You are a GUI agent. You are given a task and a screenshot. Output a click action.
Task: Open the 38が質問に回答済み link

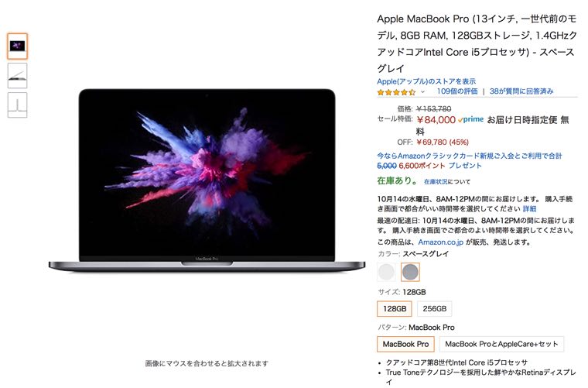click(x=521, y=91)
